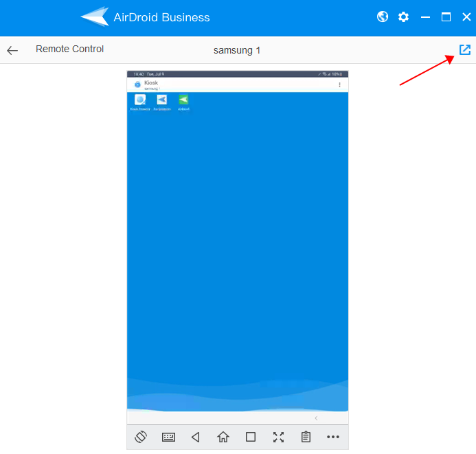Tap the small chevron in device navigation bar

[x=316, y=418]
